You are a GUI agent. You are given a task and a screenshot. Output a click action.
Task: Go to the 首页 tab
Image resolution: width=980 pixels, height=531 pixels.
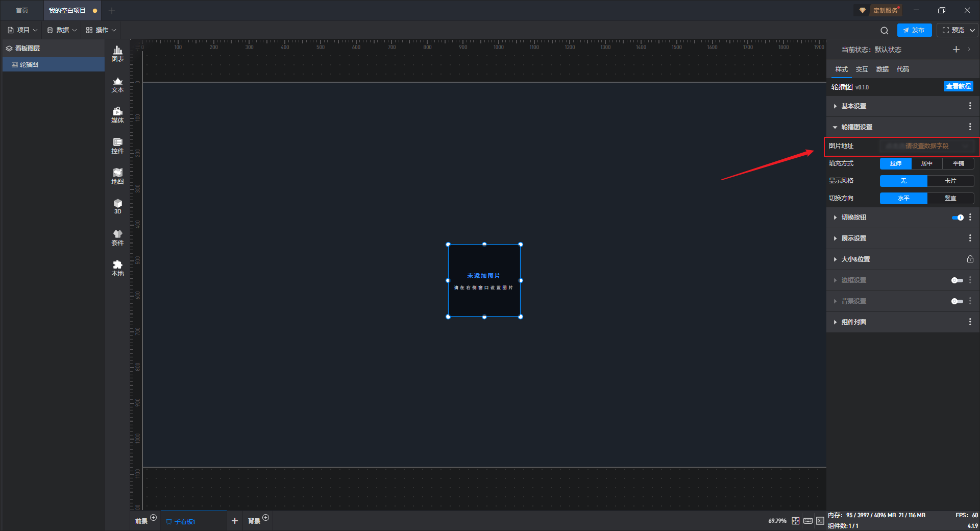click(22, 10)
